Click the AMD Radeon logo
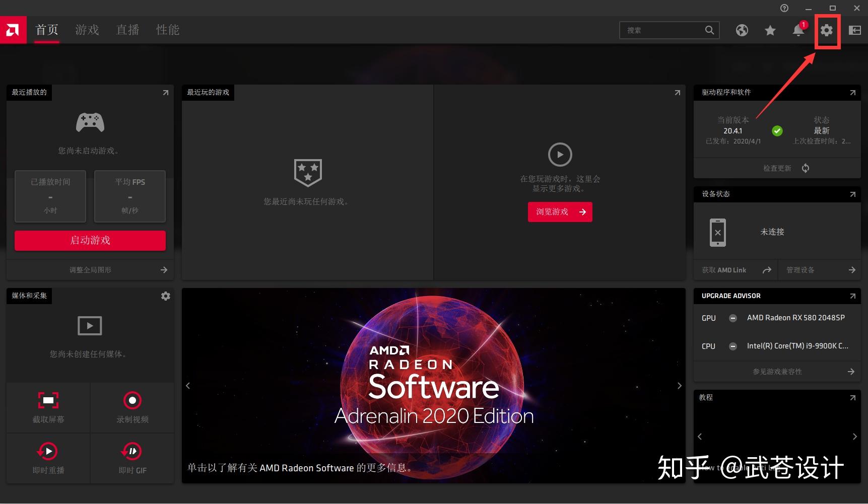 click(x=13, y=30)
